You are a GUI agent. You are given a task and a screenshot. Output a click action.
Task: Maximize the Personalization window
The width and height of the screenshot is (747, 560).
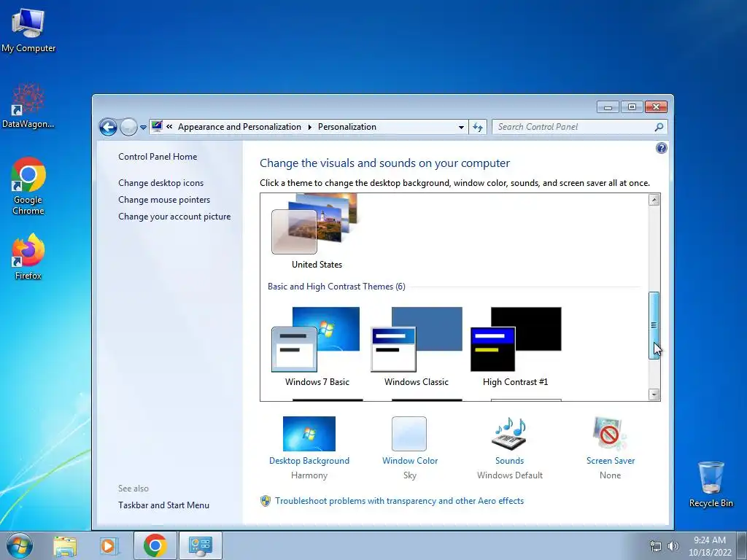point(632,107)
